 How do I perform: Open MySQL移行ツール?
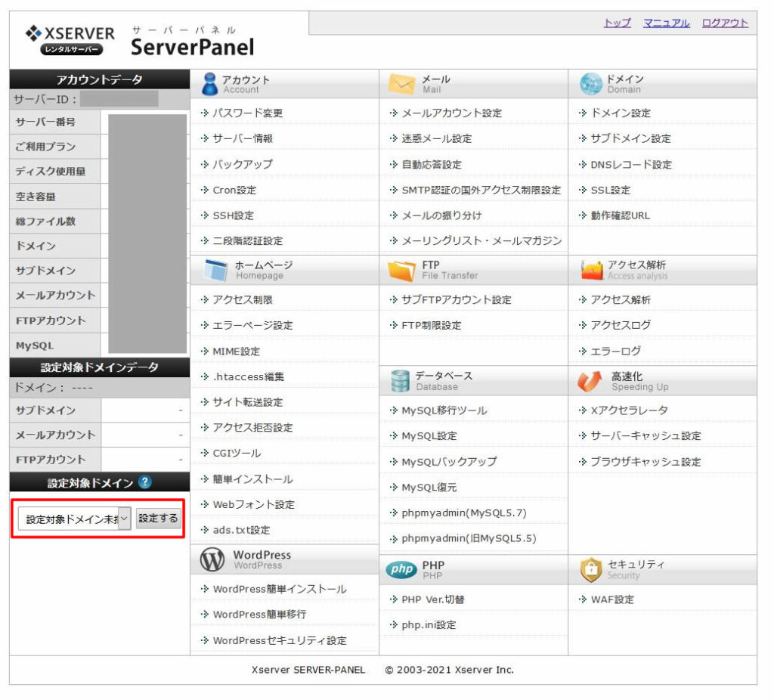coord(444,410)
